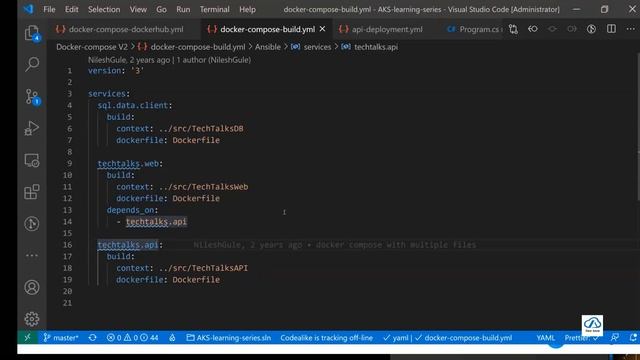Click ../src/TechTalksAPI path on line 18
The image size is (640, 360).
(203, 268)
